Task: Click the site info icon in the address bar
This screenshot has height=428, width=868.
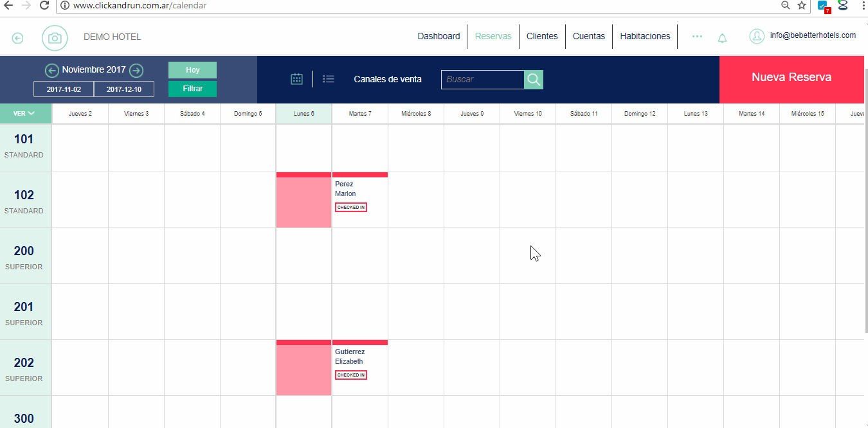Action: (65, 5)
